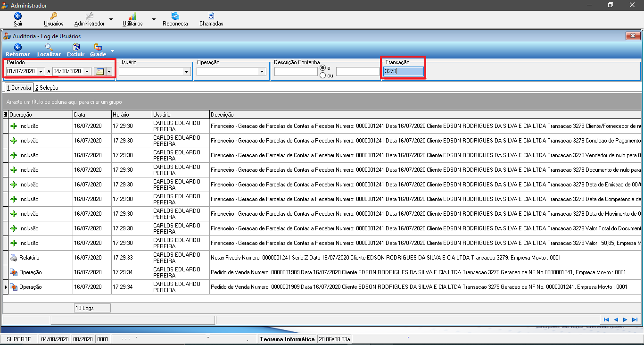Screen dimensions: 644x345
Task: Click the Retornar arrow icon
Action: 18,47
